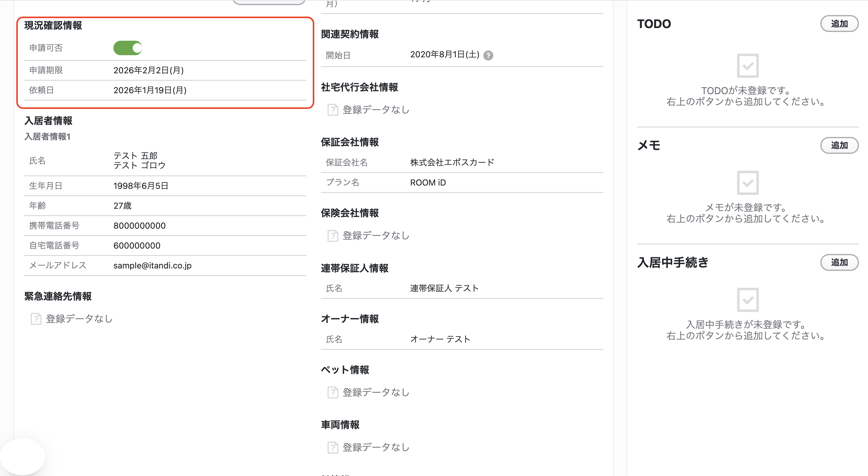Select the 依頼日 date 2026年1月19日(月)
This screenshot has width=868, height=476.
(150, 90)
